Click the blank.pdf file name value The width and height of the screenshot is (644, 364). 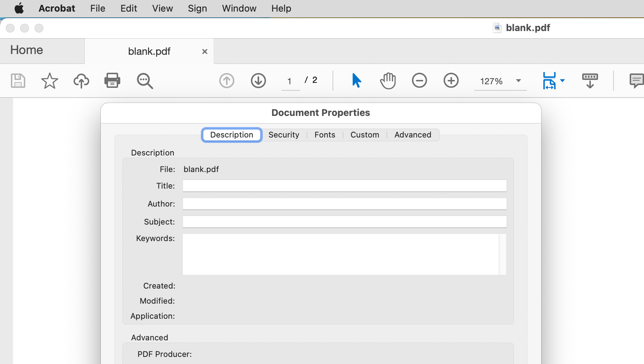201,169
